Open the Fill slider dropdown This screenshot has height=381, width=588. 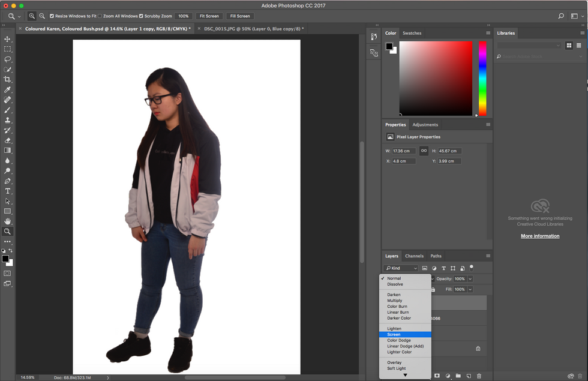[470, 289]
